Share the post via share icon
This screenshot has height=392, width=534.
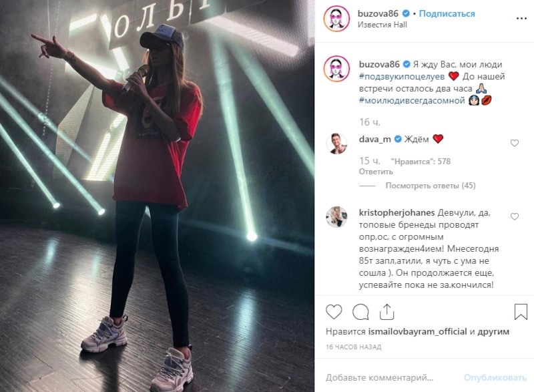[x=387, y=312]
